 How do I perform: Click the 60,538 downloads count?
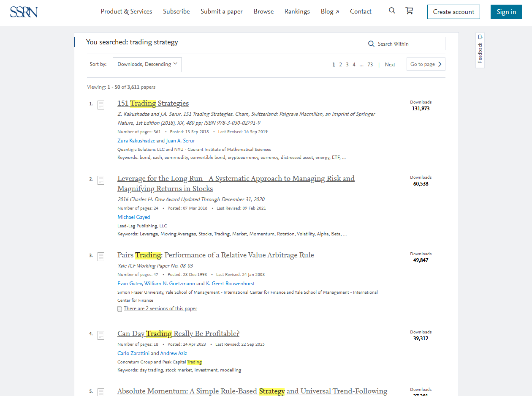(421, 184)
